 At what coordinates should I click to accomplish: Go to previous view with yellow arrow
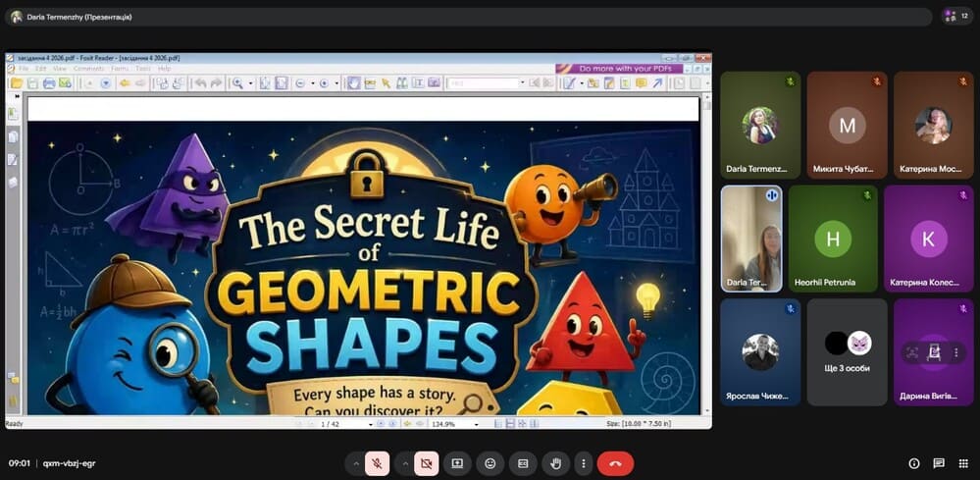tap(125, 83)
